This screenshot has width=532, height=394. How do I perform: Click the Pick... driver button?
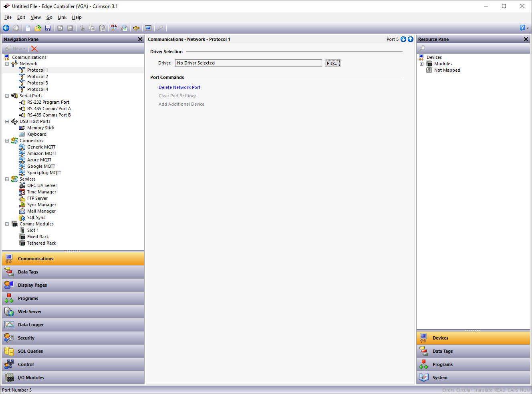tap(332, 63)
